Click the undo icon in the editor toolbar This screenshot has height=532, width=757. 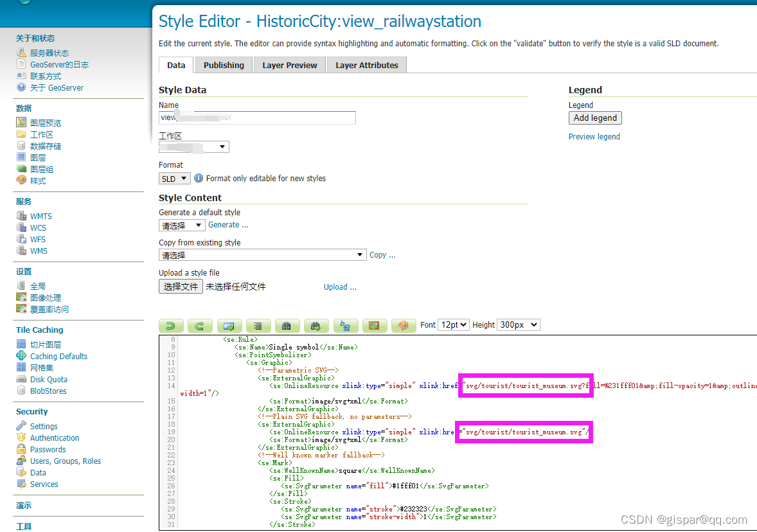coord(171,326)
